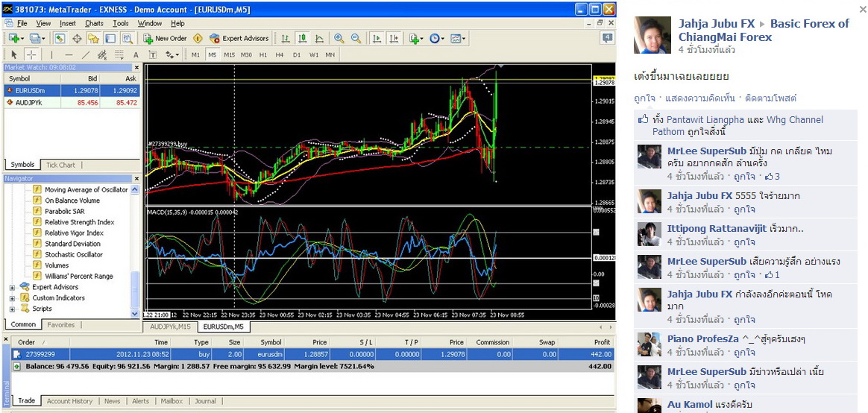Toggle the Navigator folder-star icon
The width and height of the screenshot is (868, 413).
pos(93,38)
